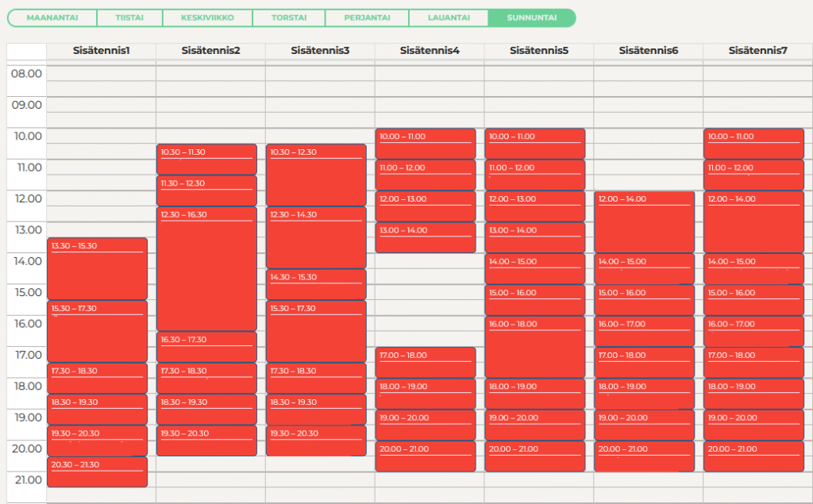Select Sisätennis1 slot 20.30 – 21.30
Image resolution: width=813 pixels, height=504 pixels.
[x=97, y=471]
